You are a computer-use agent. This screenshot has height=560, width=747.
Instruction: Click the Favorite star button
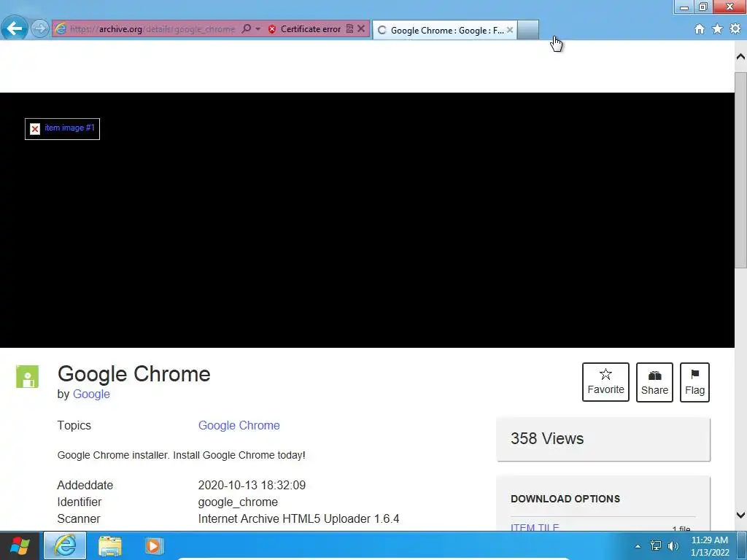[605, 382]
